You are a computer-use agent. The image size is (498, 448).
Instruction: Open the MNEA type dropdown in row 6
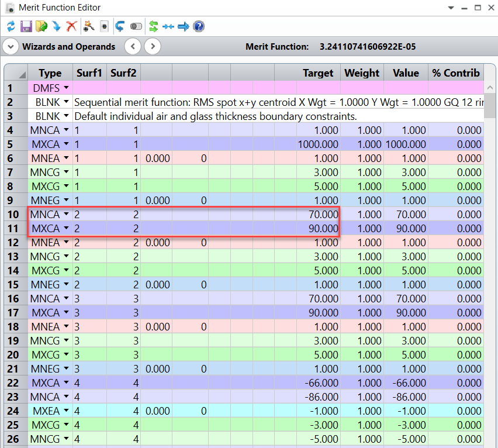[66, 158]
